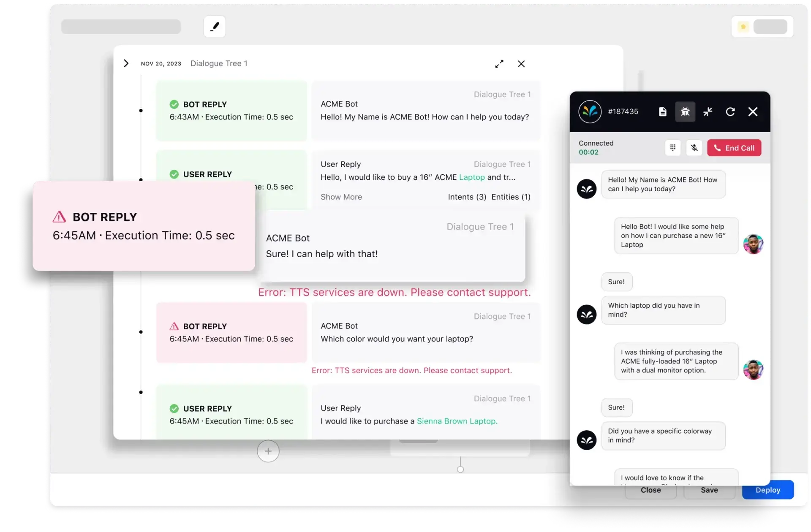Click the ACME Bot logo icon in call panel
The width and height of the screenshot is (811, 532).
(588, 111)
